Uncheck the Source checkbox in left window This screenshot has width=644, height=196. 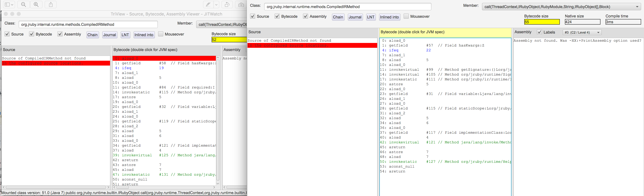point(7,34)
